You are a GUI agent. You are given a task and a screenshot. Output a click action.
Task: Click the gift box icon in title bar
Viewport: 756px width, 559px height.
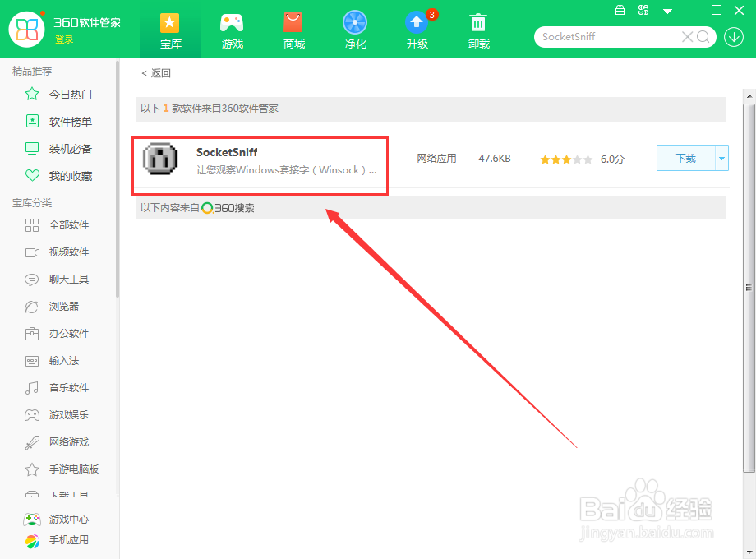click(620, 10)
